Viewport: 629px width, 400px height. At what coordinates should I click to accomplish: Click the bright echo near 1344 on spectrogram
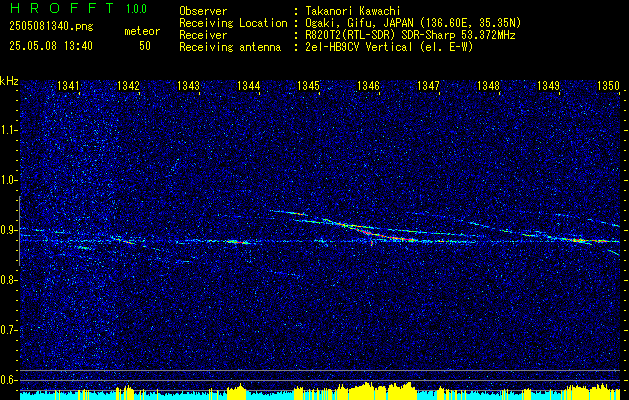238,242
